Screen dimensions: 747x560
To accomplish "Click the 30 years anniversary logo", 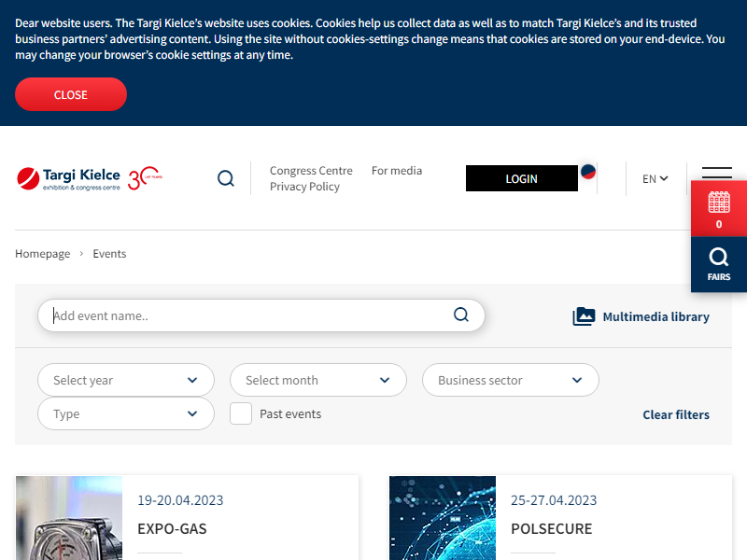I will coord(145,178).
